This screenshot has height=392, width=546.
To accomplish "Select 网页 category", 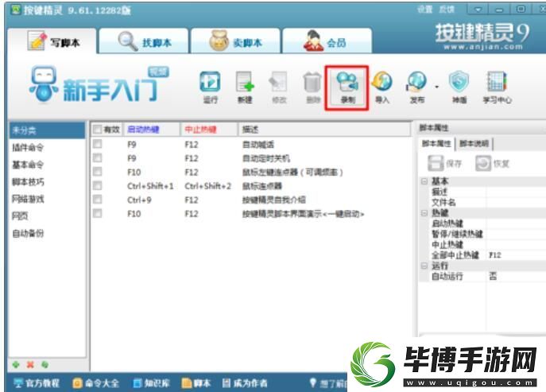I will [47, 216].
